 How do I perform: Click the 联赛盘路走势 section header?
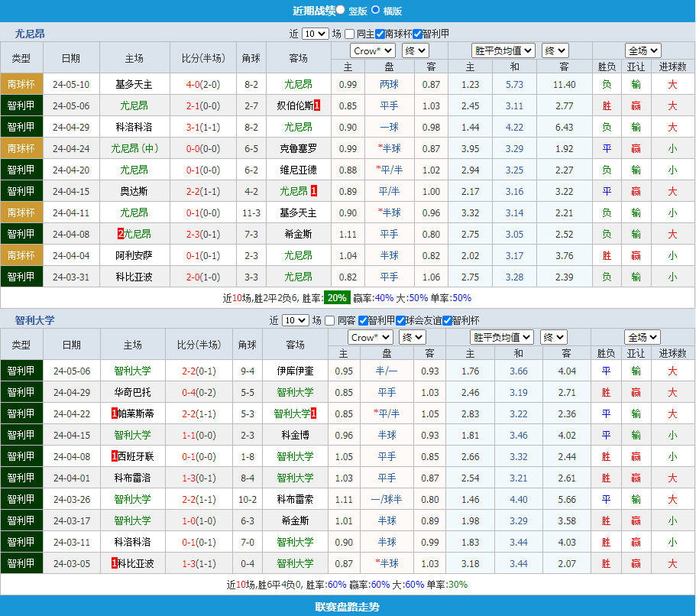pyautogui.click(x=348, y=607)
